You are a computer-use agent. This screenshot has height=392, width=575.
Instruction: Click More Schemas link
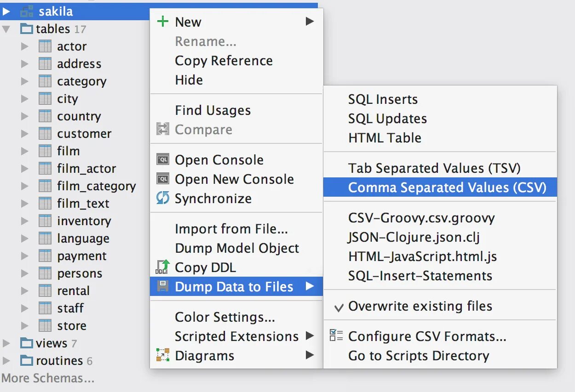[48, 378]
